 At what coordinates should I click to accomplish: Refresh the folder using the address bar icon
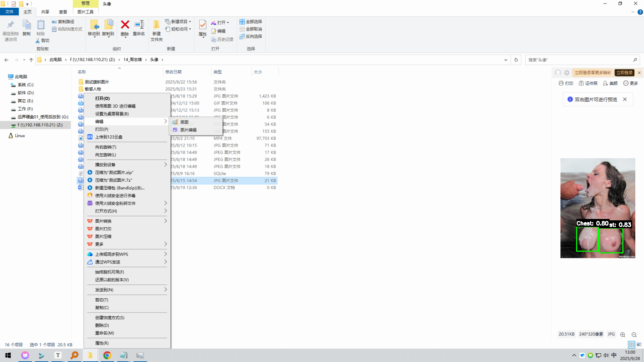pos(516,60)
